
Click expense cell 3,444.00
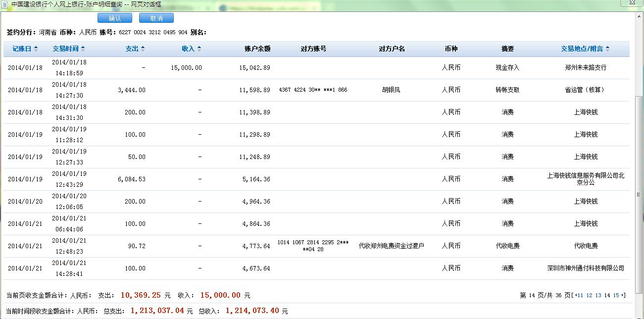tap(132, 90)
